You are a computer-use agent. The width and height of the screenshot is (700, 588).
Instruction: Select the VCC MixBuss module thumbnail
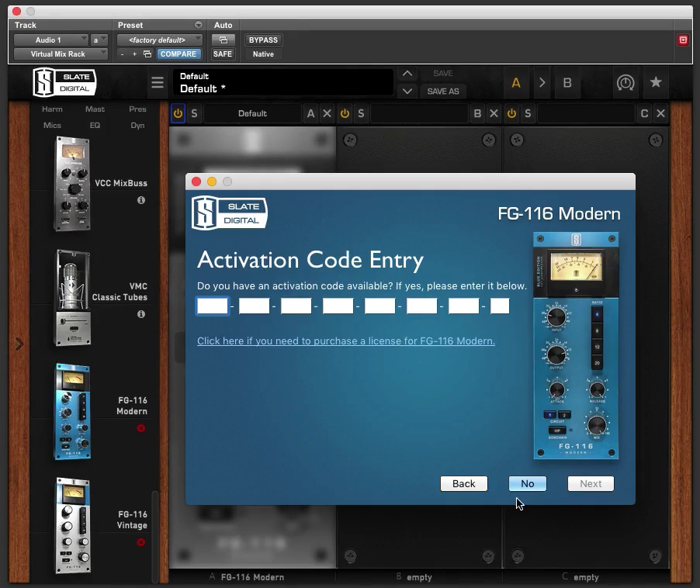pos(72,184)
